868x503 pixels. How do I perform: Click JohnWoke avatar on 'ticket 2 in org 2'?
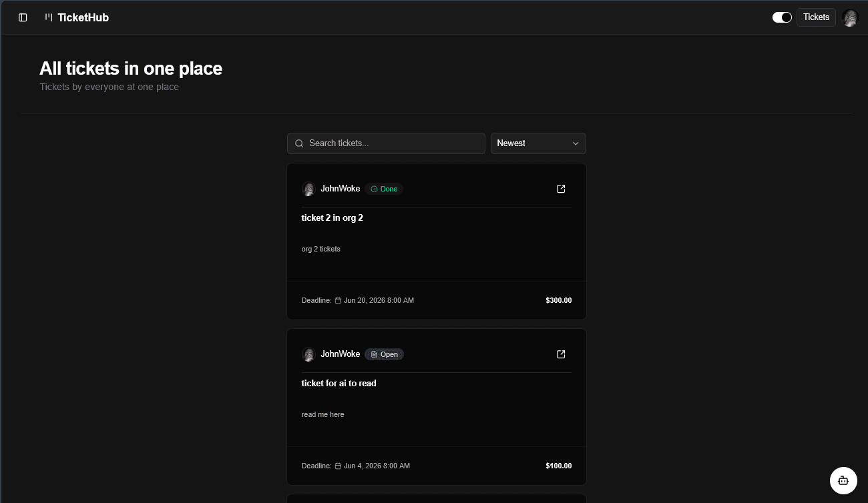[x=308, y=189]
